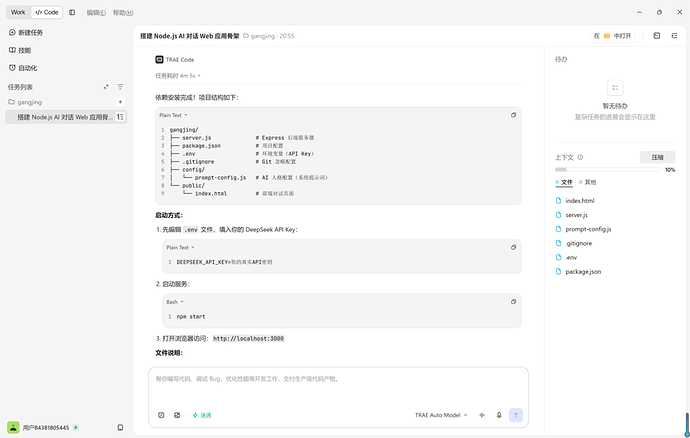Open package.json in the context files
Image resolution: width=690 pixels, height=438 pixels.
[583, 272]
